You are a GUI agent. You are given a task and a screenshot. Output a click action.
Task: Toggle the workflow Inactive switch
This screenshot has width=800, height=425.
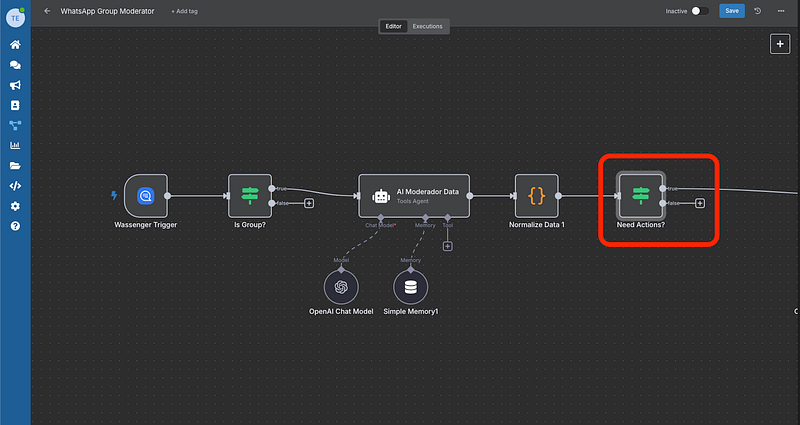(701, 10)
